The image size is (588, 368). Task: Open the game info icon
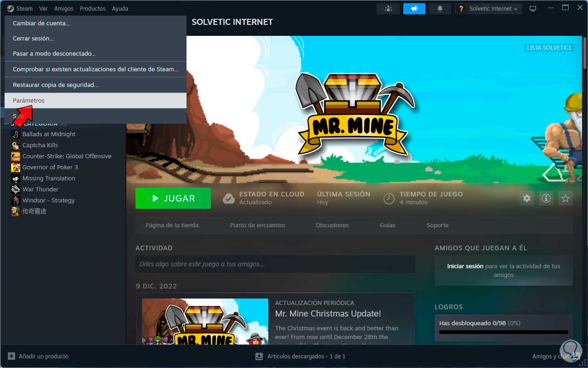click(x=546, y=198)
